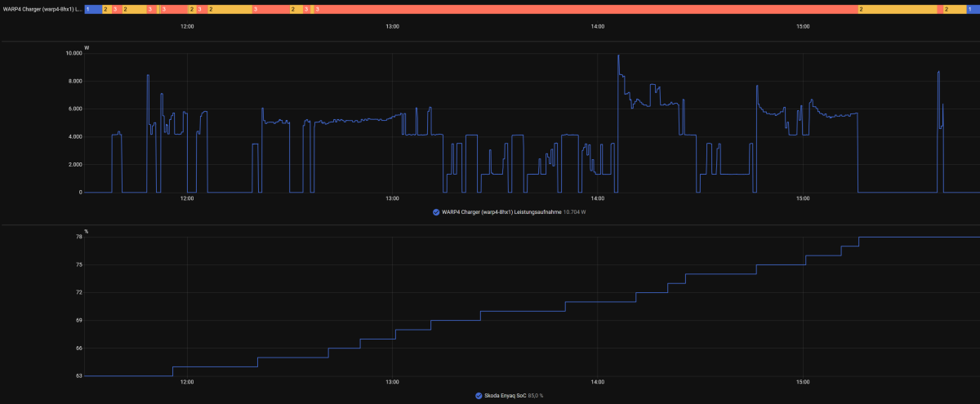The width and height of the screenshot is (980, 404).
Task: Click the SoC line's final plateau at 78 %
Action: [x=919, y=237]
